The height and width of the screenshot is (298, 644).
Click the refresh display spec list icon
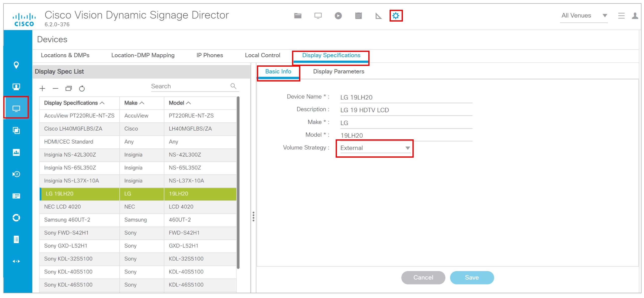(82, 88)
